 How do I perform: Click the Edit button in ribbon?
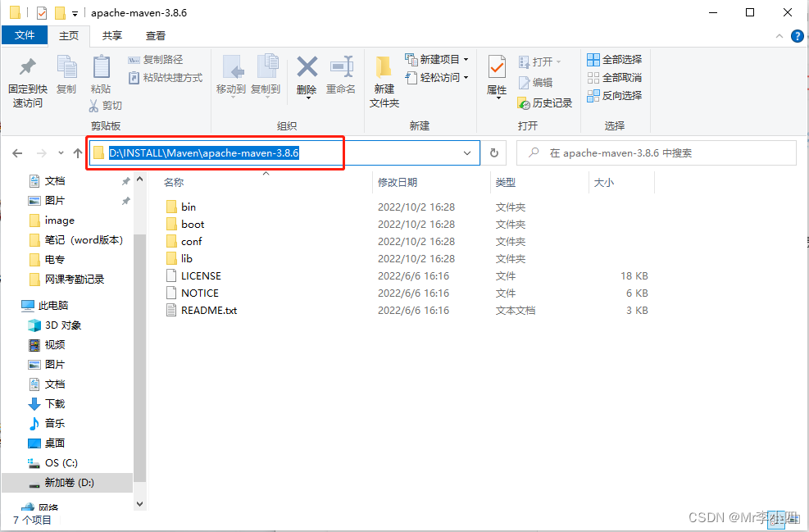tap(535, 83)
